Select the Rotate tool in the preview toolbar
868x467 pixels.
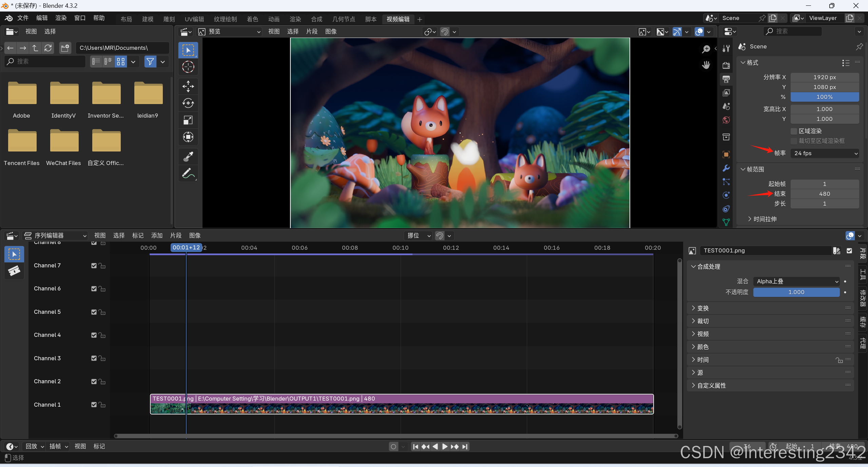[188, 103]
